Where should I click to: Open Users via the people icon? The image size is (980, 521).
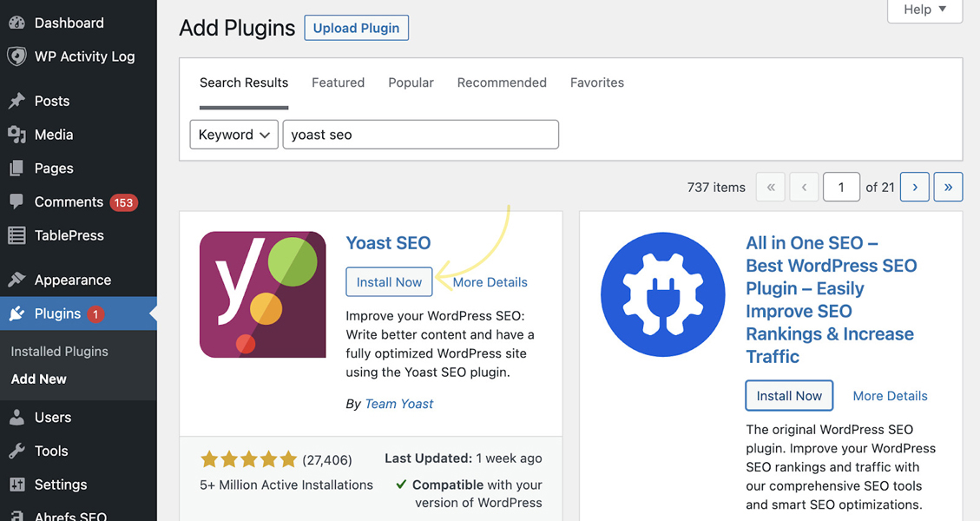click(x=17, y=417)
